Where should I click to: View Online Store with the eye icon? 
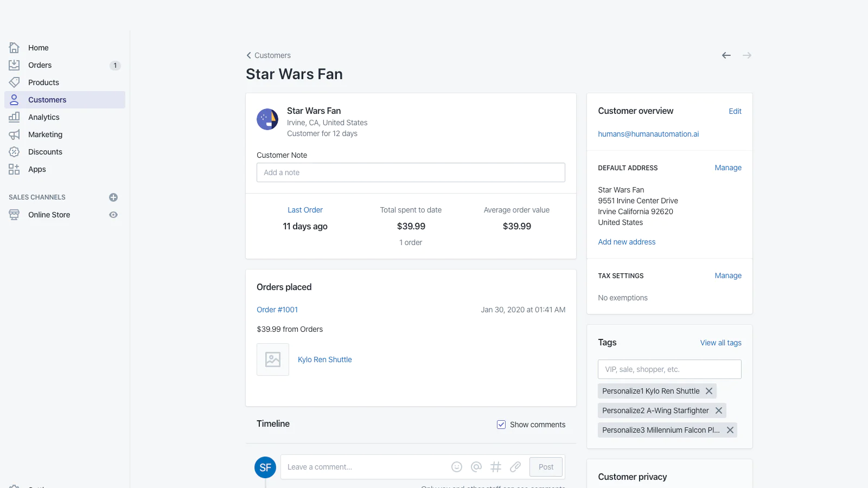tap(113, 215)
